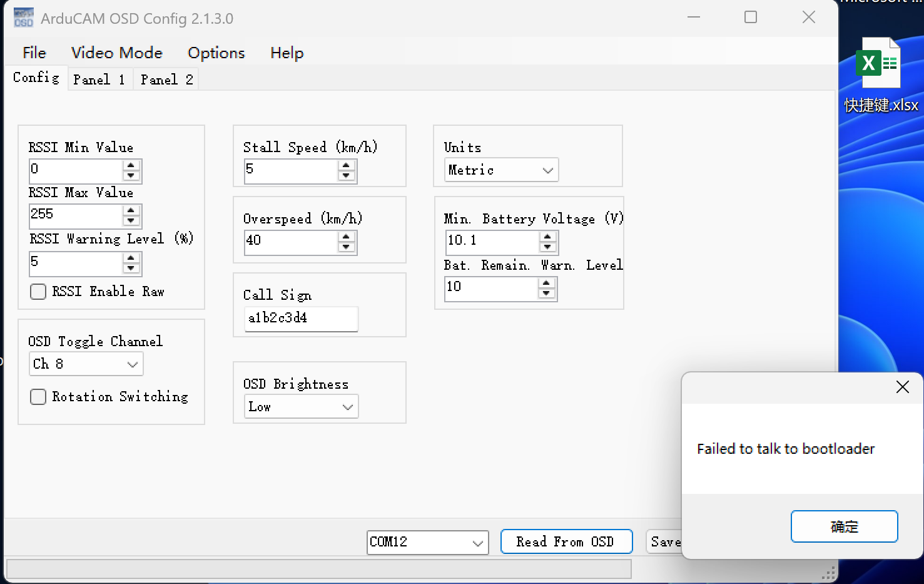Image resolution: width=924 pixels, height=584 pixels.
Task: Decrease Bat. Remain. Warn. Level down arrow
Action: click(546, 294)
